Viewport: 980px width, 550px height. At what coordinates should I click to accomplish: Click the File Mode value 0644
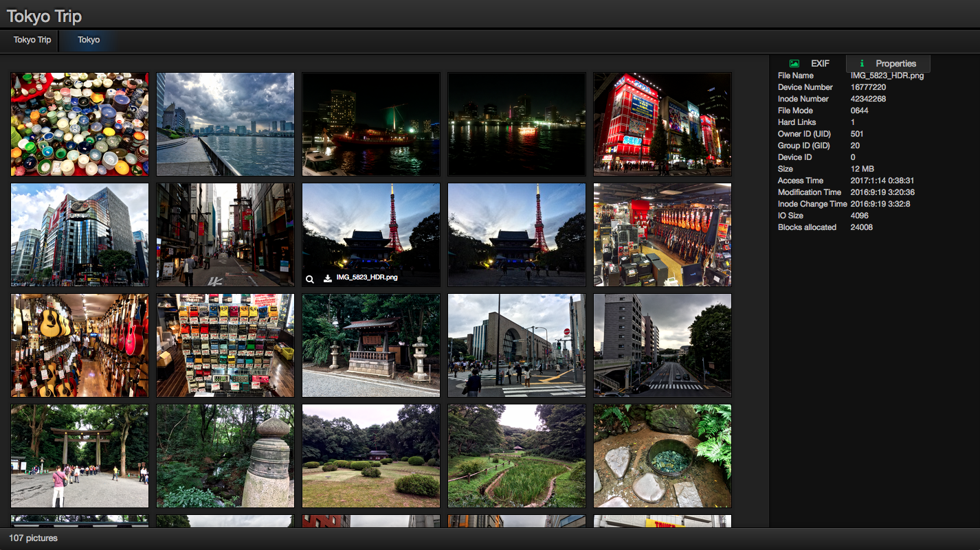(860, 111)
